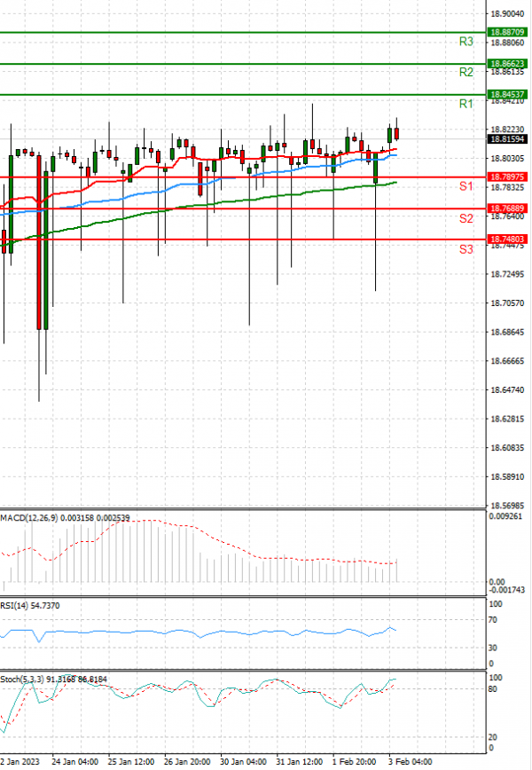Click the R3 resistance label
Image resolution: width=532 pixels, height=770 pixels.
coord(465,42)
